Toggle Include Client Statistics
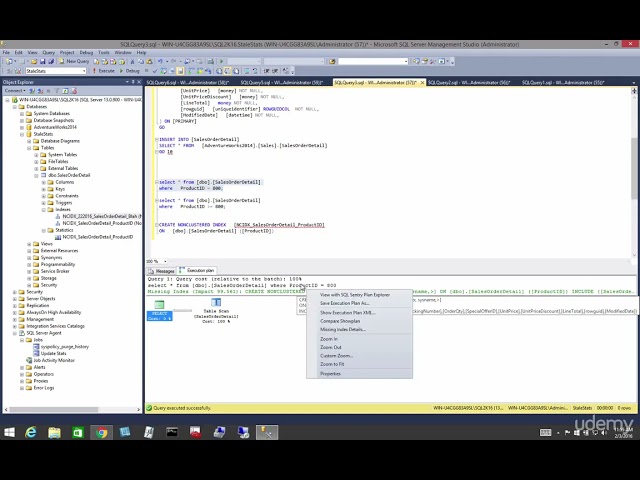This screenshot has width=640, height=480. pyautogui.click(x=208, y=71)
